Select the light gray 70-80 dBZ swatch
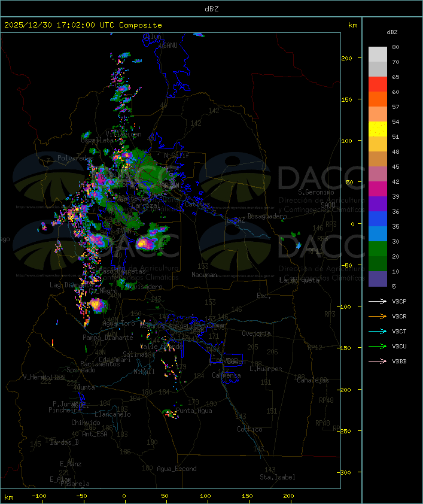This screenshot has width=423, height=504. pos(378,54)
